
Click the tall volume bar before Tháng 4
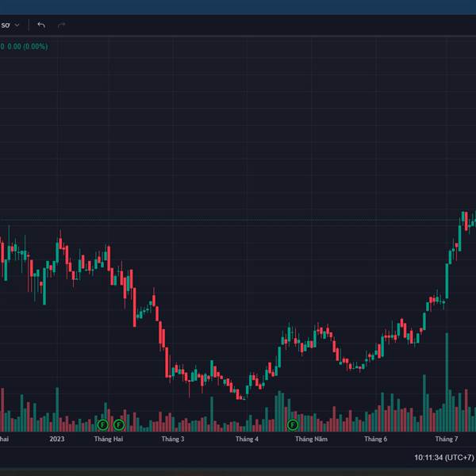[212, 413]
